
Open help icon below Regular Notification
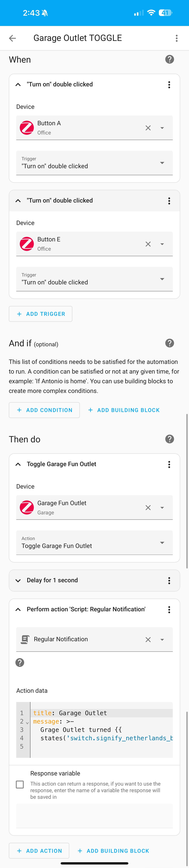(20, 663)
